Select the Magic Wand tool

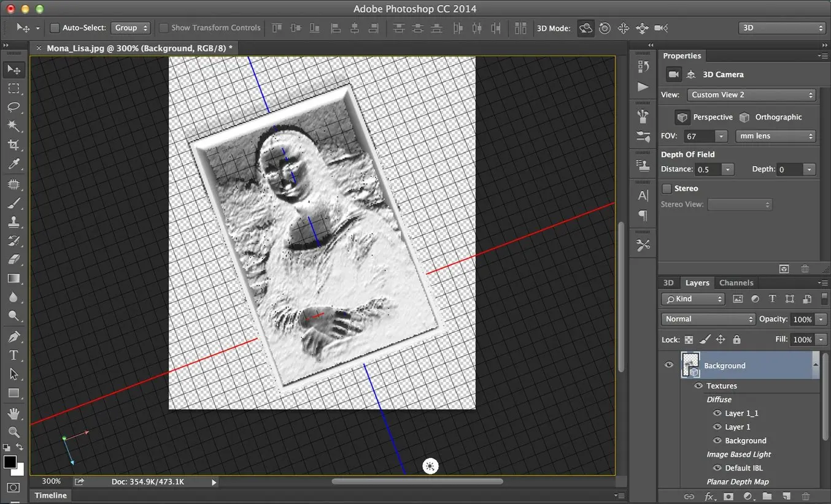point(13,126)
